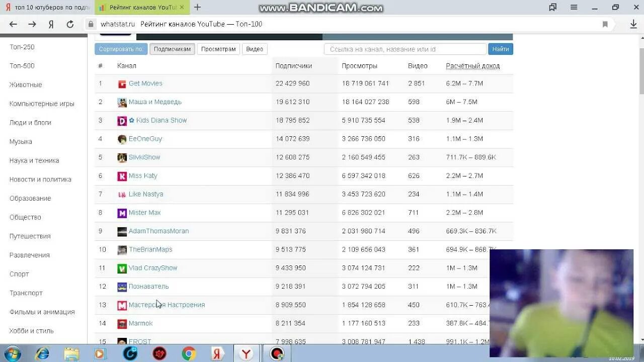Click the SlivkiShow channel avatar

click(122, 158)
